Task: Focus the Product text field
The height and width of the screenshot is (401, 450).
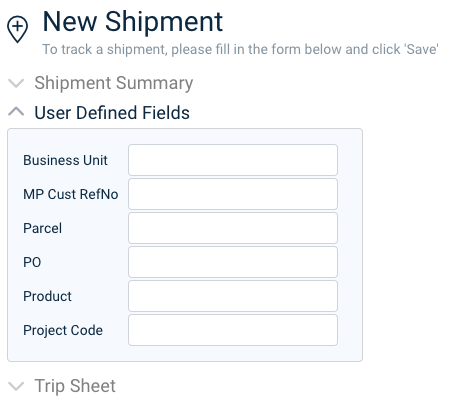Action: (x=233, y=296)
